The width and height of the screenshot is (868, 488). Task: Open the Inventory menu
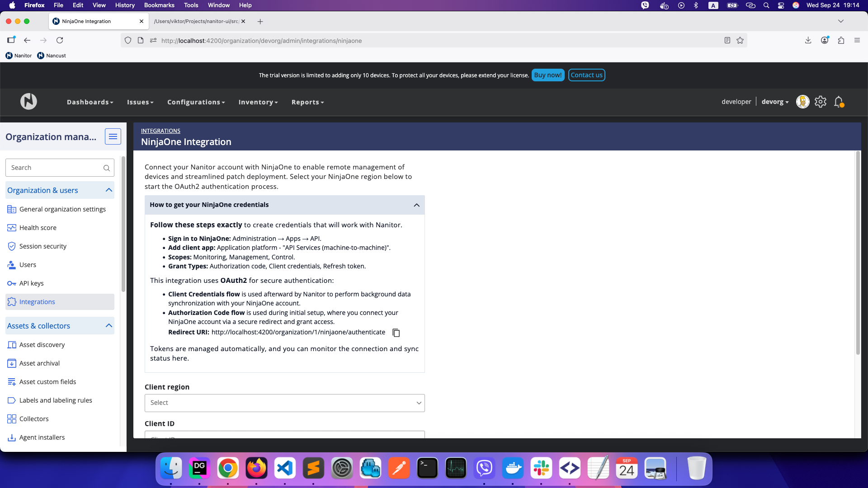(258, 103)
